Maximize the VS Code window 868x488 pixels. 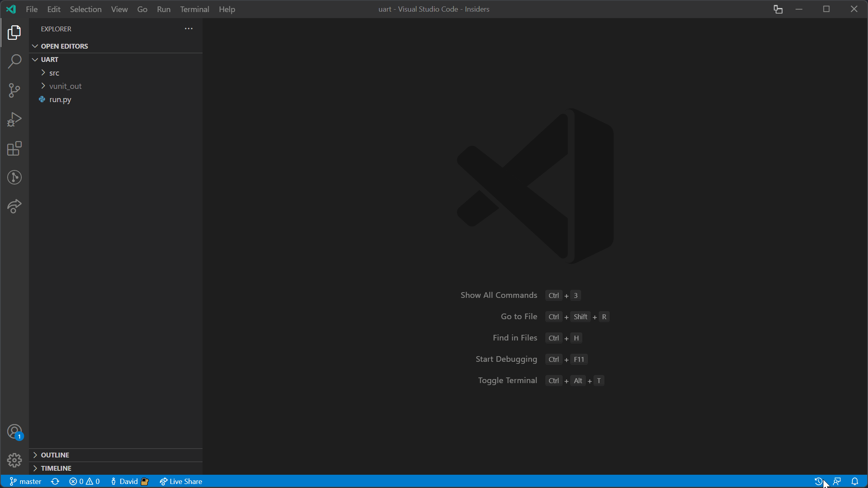(x=826, y=9)
